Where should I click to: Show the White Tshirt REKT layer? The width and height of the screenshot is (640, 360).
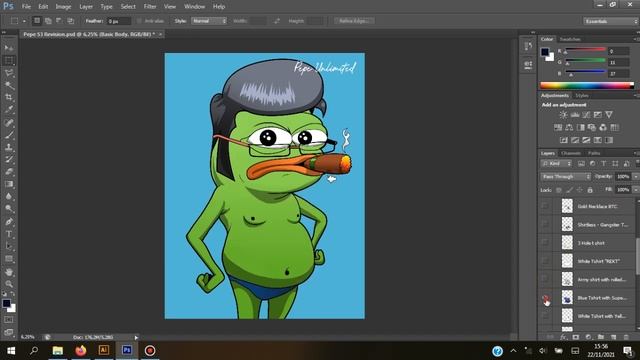(x=546, y=261)
